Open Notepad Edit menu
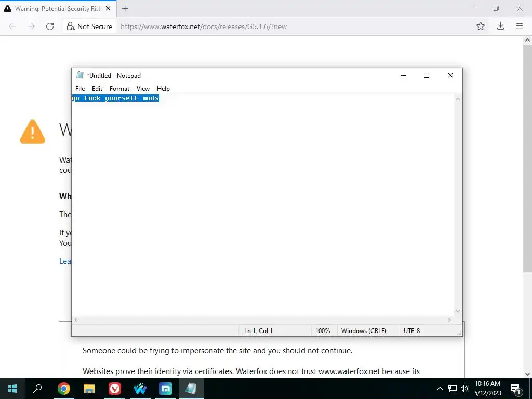Viewport: 532px width, 399px height. tap(97, 88)
